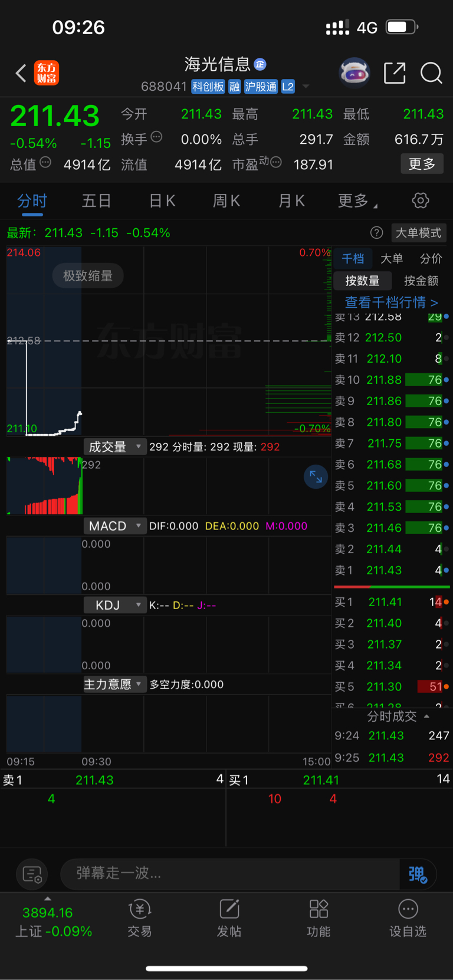The image size is (453, 980).
Task: Tap the blue verified badge by 海光信息
Action: [260, 64]
